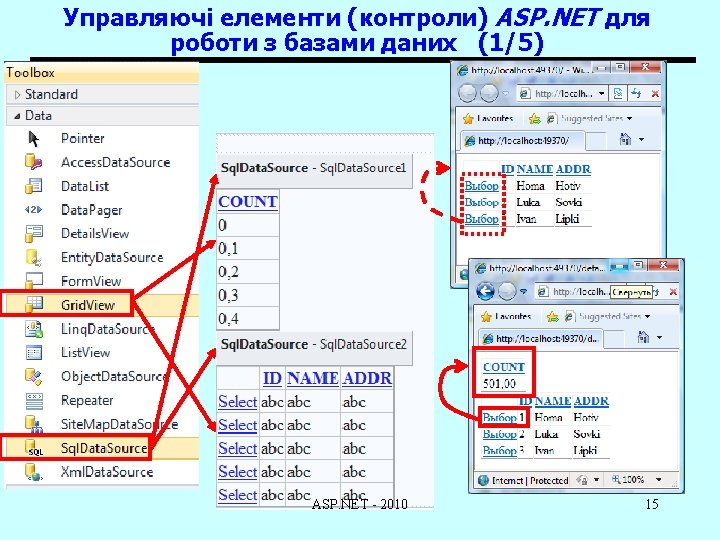Image resolution: width=720 pixels, height=540 pixels.
Task: Select the ObjectDataSource icon
Action: coord(34,376)
